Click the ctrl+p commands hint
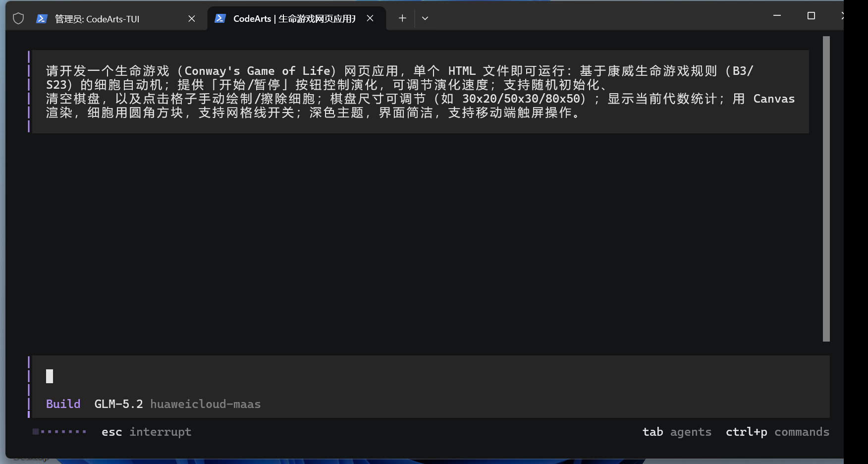The width and height of the screenshot is (868, 464). pos(777,432)
